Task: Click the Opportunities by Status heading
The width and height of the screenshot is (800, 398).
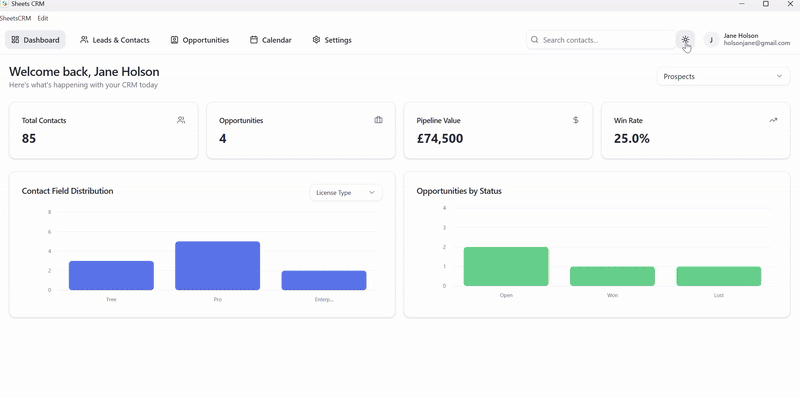Action: click(459, 191)
